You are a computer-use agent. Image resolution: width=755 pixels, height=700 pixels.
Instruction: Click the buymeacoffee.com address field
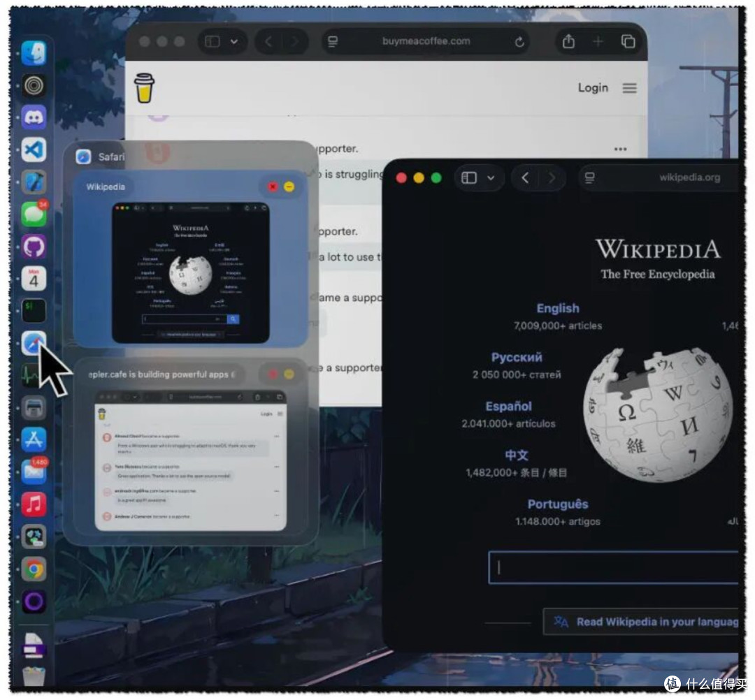[x=426, y=41]
